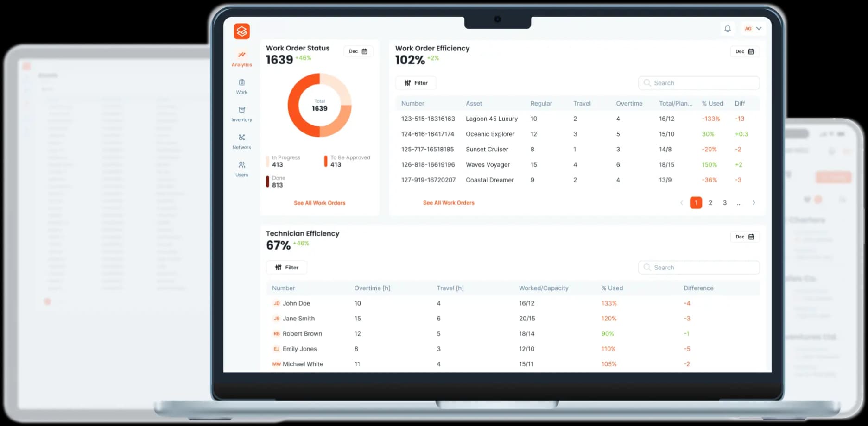This screenshot has height=426, width=868.
Task: Click the orange app logo icon
Action: tap(241, 31)
